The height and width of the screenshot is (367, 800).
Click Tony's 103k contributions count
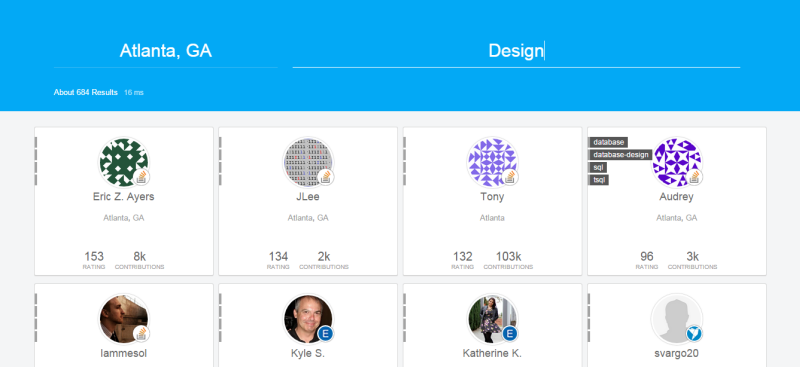tap(508, 256)
